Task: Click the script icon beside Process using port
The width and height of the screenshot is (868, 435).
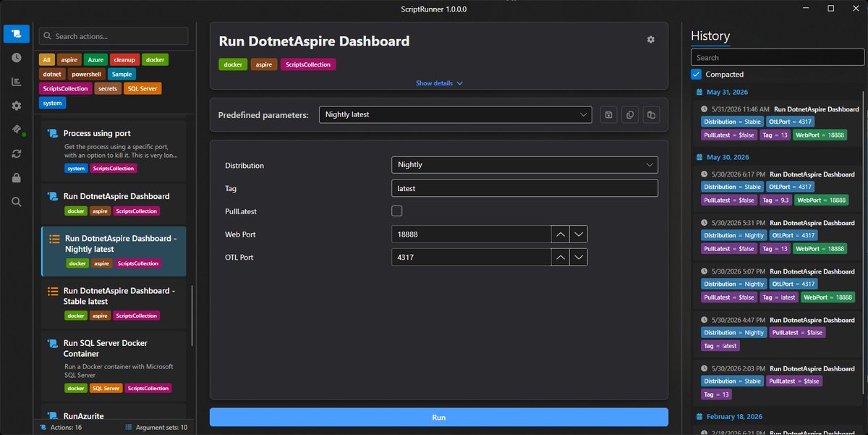Action: [x=52, y=133]
